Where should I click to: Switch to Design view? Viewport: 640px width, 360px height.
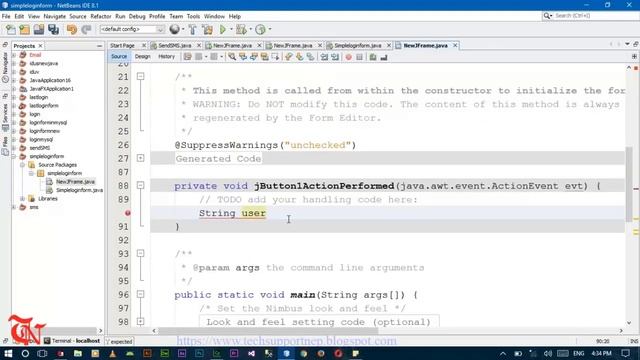[x=142, y=57]
